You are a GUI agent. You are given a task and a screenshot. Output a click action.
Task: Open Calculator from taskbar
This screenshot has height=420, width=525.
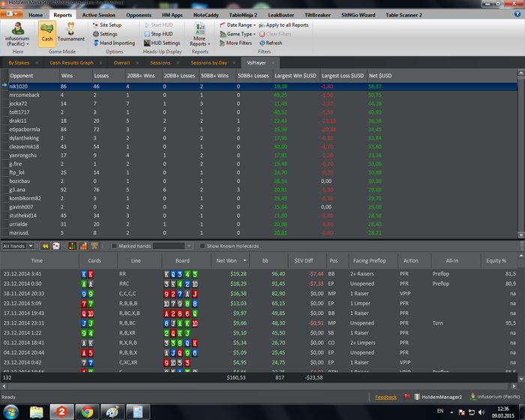coord(138,412)
